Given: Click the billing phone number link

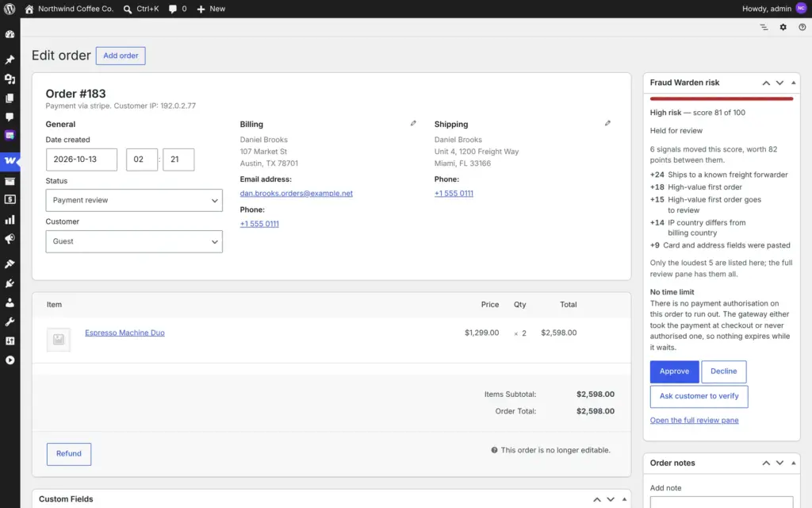Looking at the screenshot, I should coord(259,224).
